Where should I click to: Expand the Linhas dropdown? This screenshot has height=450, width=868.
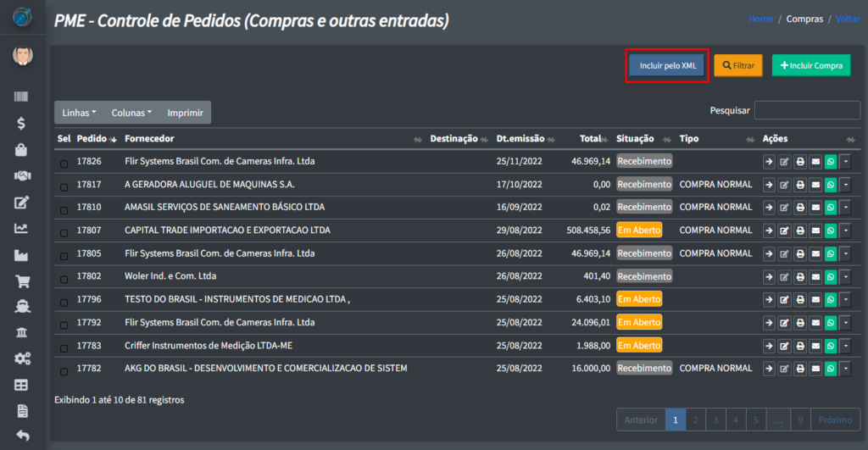pos(79,113)
